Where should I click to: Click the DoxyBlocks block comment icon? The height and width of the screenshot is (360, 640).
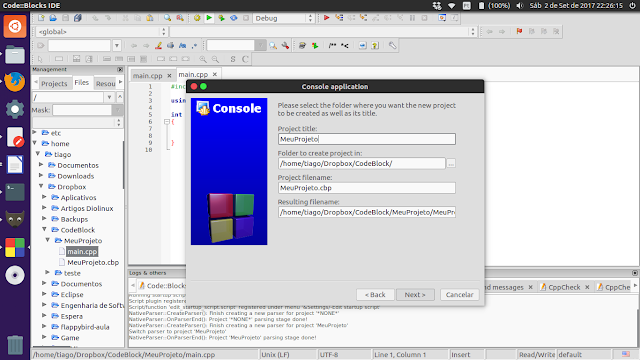click(332, 46)
